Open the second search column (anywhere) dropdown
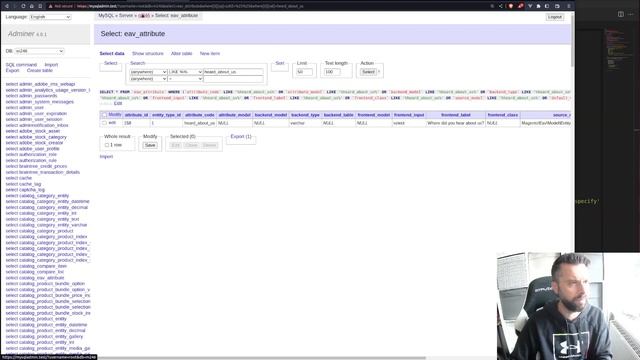 coord(148,78)
